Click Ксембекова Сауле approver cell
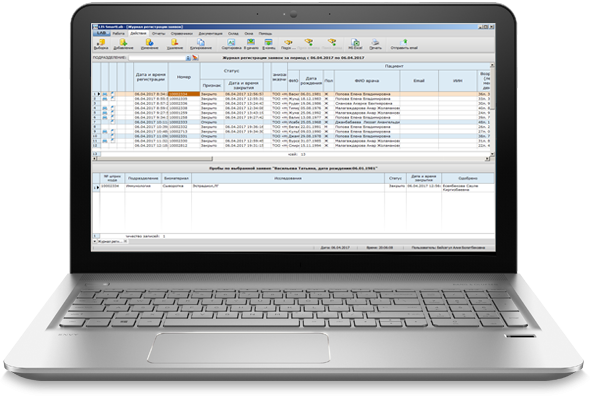 point(468,188)
